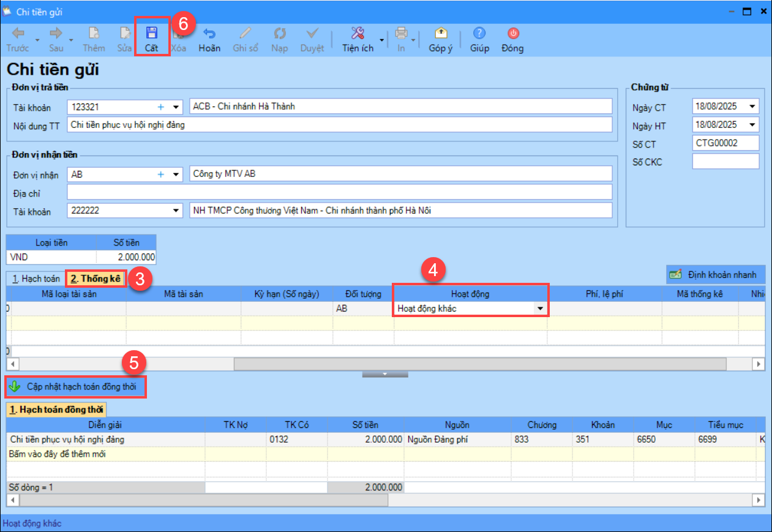Click the Địa chỉ input field

(x=340, y=192)
